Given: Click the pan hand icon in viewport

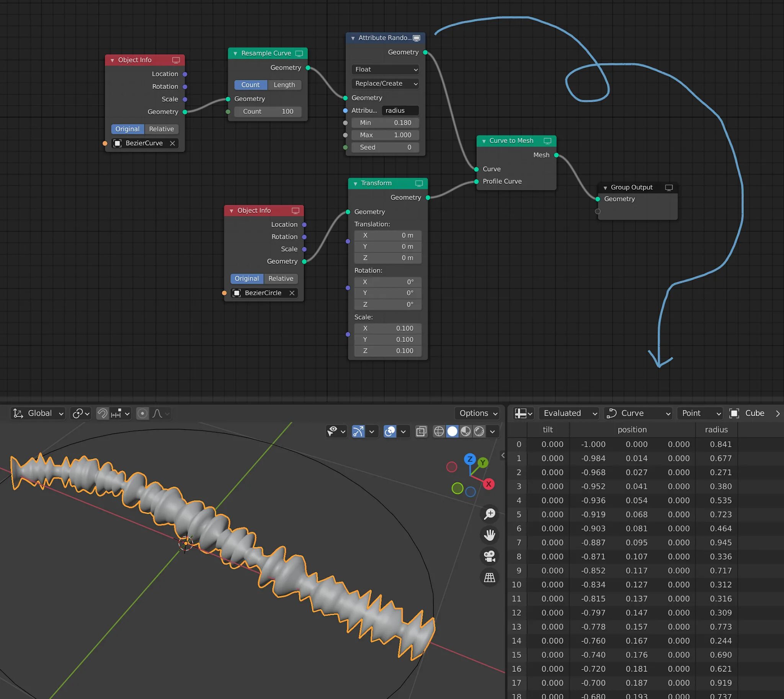Looking at the screenshot, I should coord(489,535).
